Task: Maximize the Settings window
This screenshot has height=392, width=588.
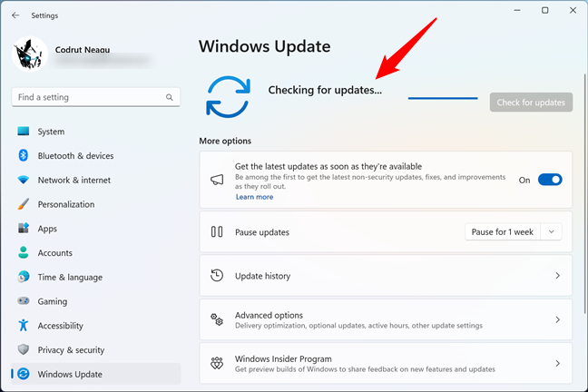Action: point(544,11)
